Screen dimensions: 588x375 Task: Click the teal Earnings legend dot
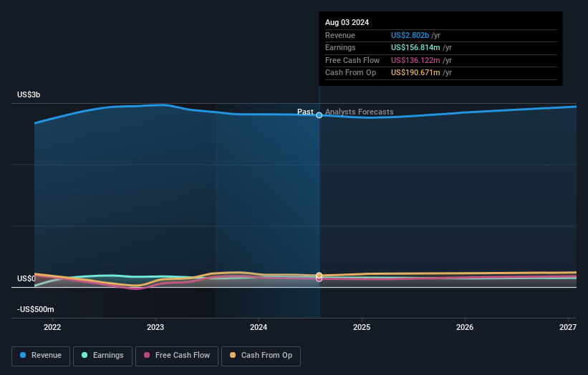pyautogui.click(x=85, y=355)
